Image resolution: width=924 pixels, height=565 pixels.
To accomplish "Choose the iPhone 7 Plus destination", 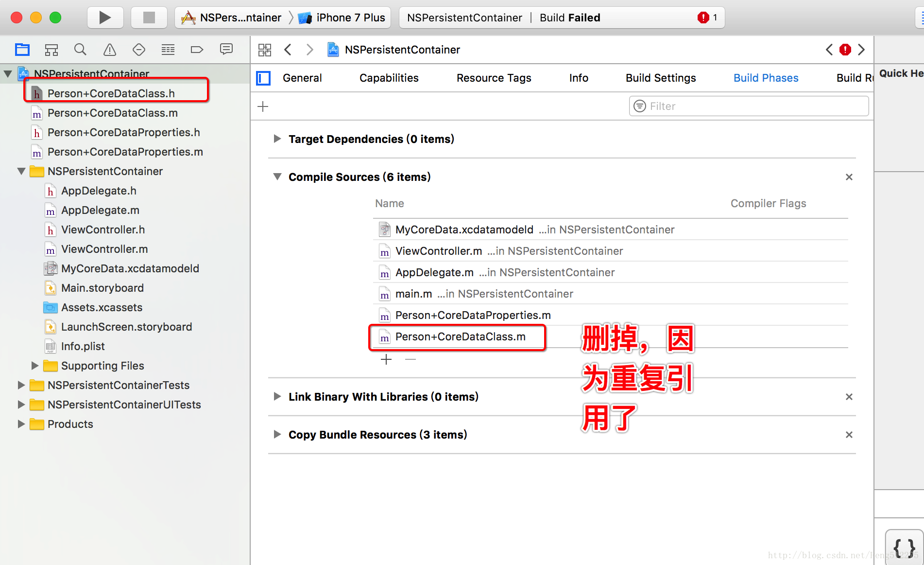I will pyautogui.click(x=342, y=18).
